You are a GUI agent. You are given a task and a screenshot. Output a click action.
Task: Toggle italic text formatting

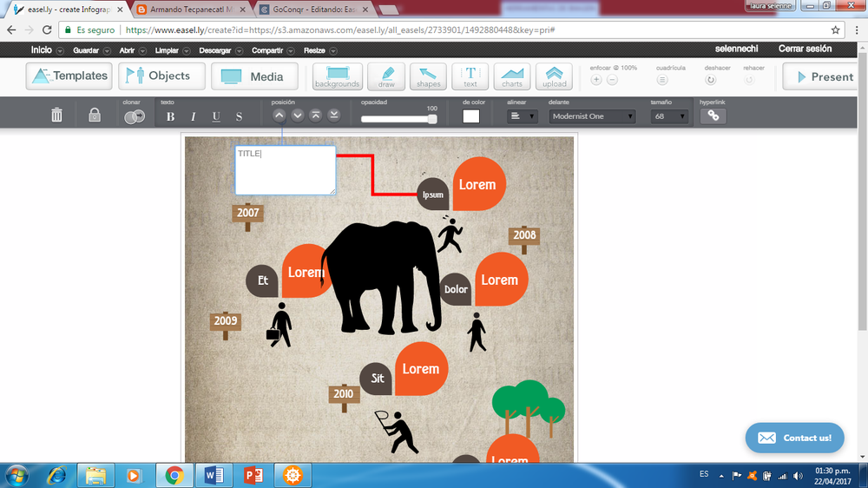pos(193,116)
